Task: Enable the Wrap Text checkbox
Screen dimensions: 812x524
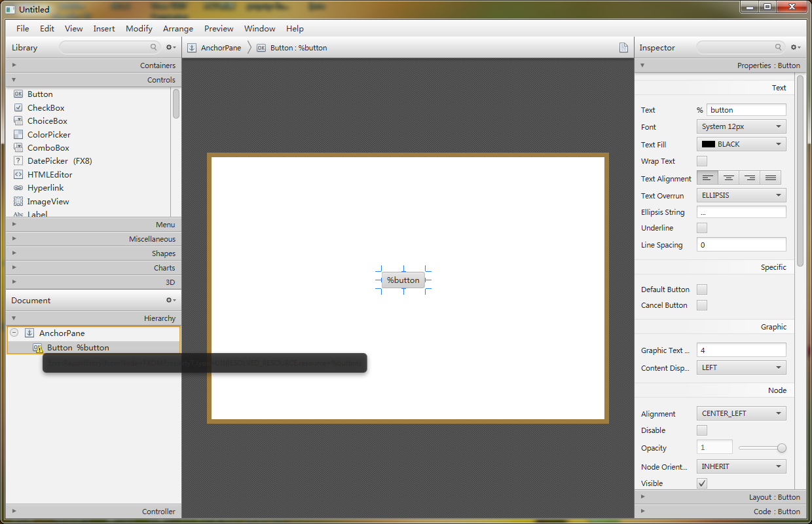Action: 702,161
